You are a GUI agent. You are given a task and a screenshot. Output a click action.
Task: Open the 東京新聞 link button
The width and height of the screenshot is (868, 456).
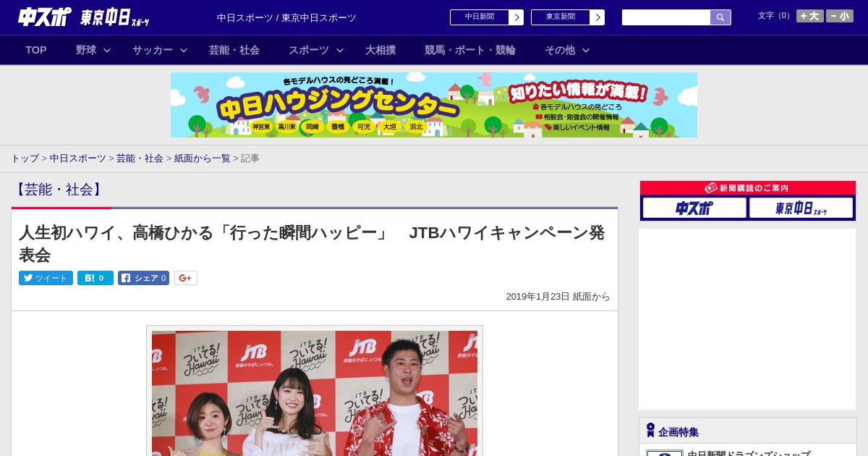561,17
